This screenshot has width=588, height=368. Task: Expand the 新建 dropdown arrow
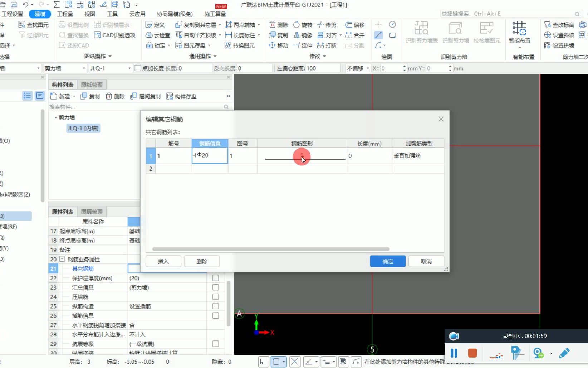tap(74, 96)
